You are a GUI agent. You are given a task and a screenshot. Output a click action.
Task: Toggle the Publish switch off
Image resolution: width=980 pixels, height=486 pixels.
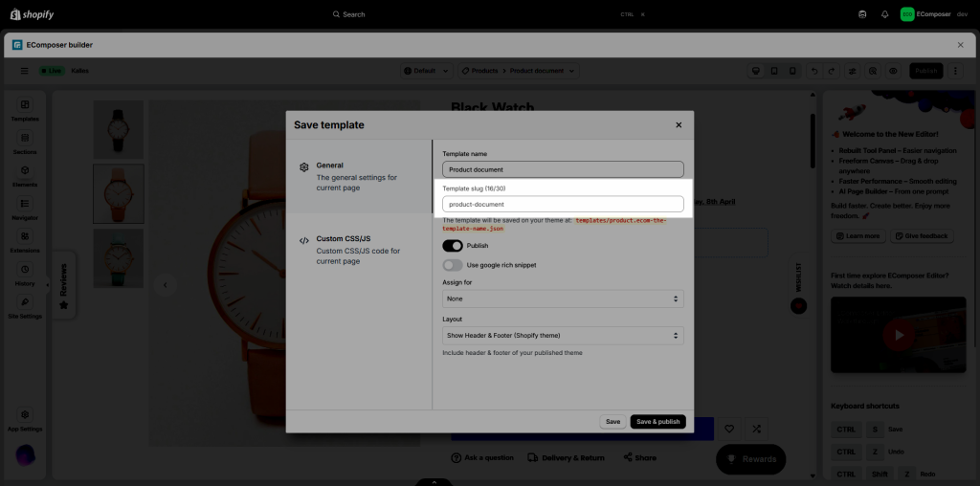[453, 246]
